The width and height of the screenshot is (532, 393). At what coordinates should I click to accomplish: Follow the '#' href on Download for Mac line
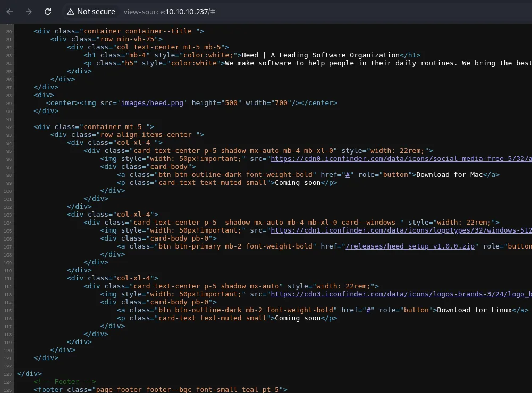tap(348, 175)
